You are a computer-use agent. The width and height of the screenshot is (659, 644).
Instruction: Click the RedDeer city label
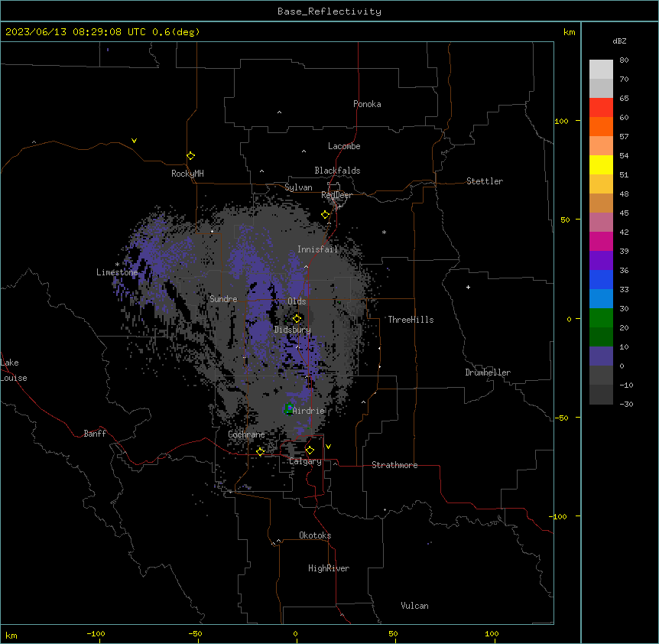(336, 195)
